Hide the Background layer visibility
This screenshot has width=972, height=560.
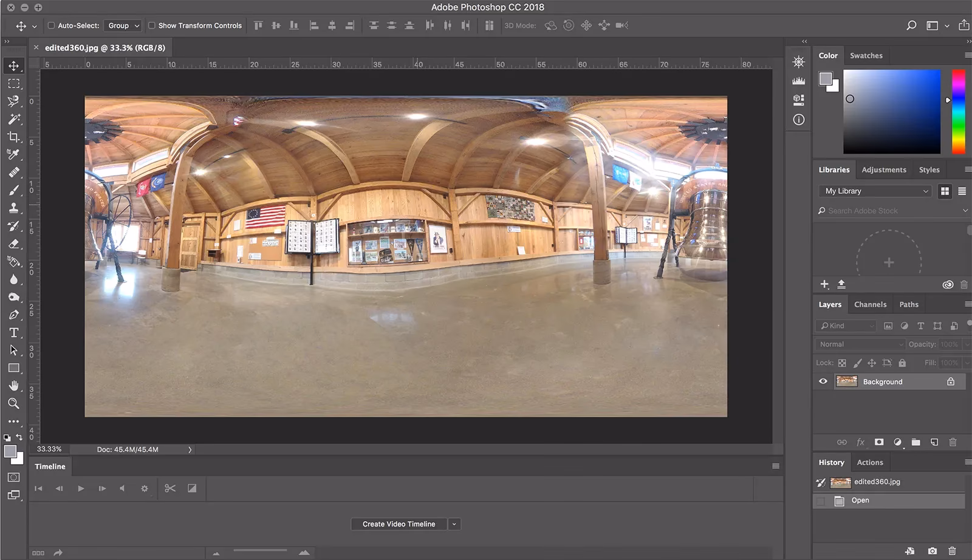(823, 381)
